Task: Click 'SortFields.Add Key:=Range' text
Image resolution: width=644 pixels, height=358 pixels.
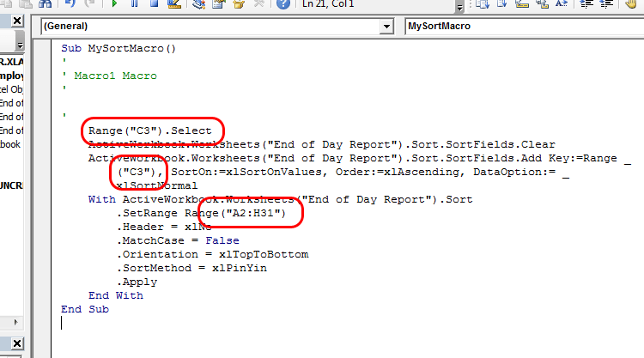Action: (532, 158)
